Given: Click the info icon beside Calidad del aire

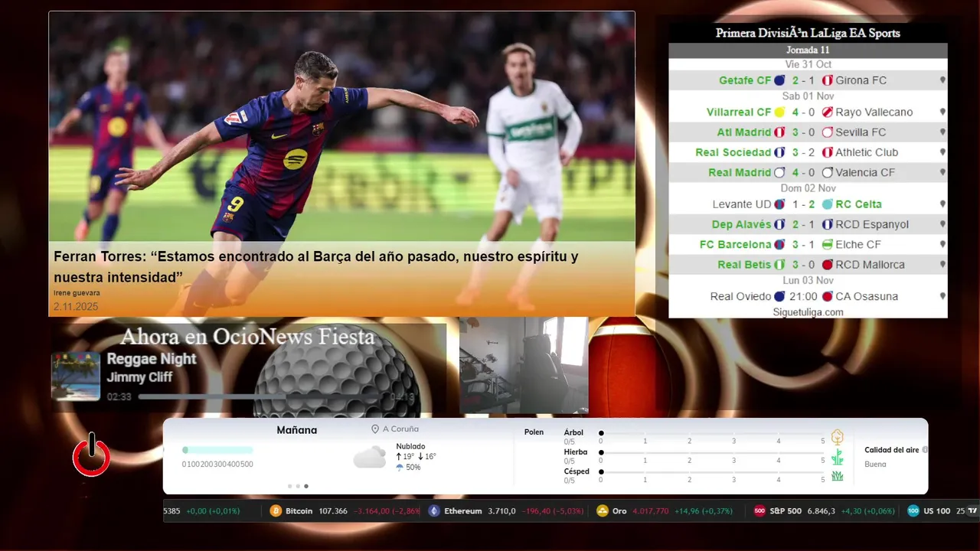Looking at the screenshot, I should 925,450.
